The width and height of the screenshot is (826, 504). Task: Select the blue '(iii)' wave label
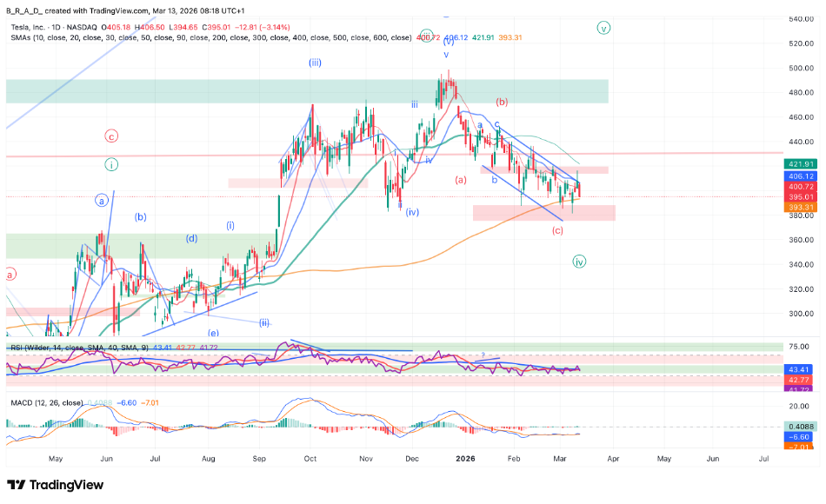tap(315, 63)
